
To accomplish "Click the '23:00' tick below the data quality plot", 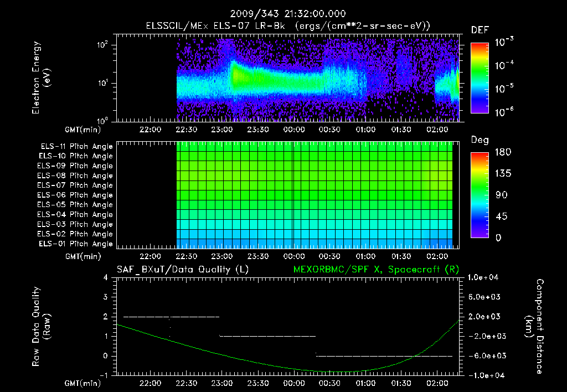I will click(222, 383).
